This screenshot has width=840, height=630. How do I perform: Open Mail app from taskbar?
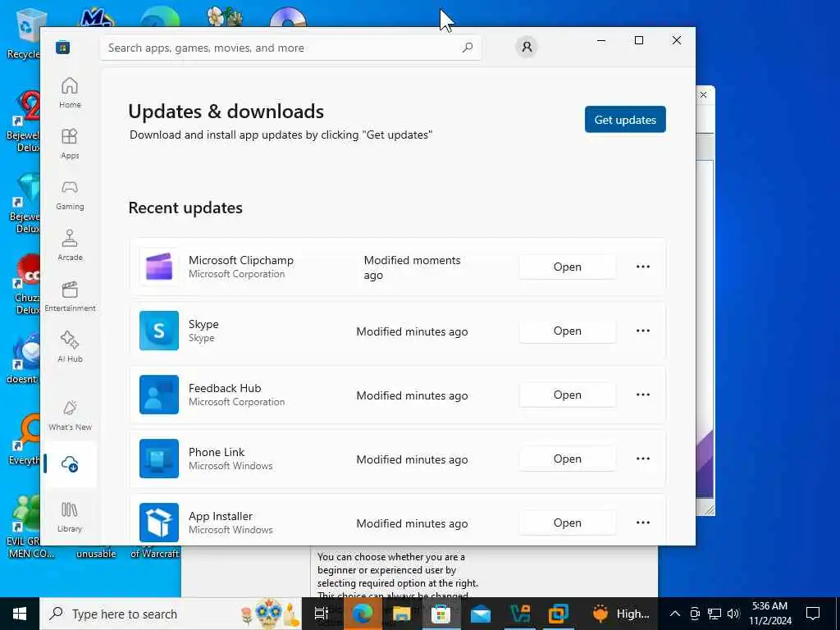pos(481,614)
